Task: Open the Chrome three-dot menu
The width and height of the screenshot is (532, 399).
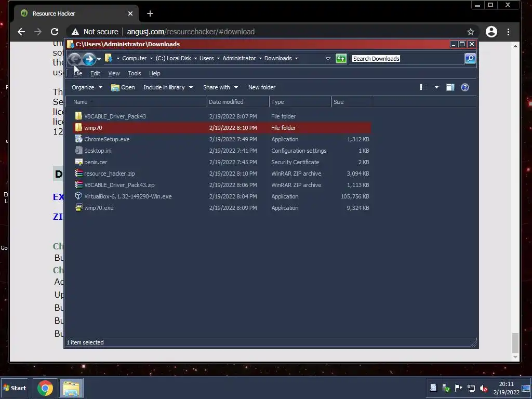Action: tap(508, 32)
